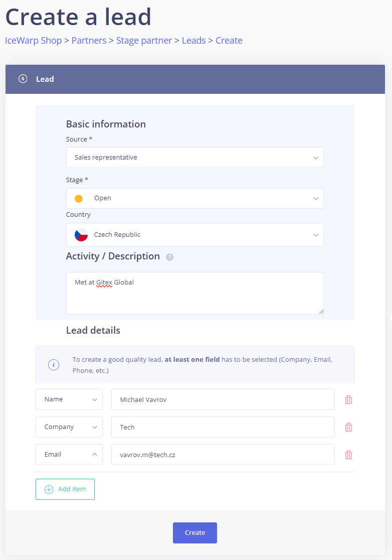This screenshot has width=392, height=560.
Task: Change the Name field type dropdown
Action: [69, 399]
